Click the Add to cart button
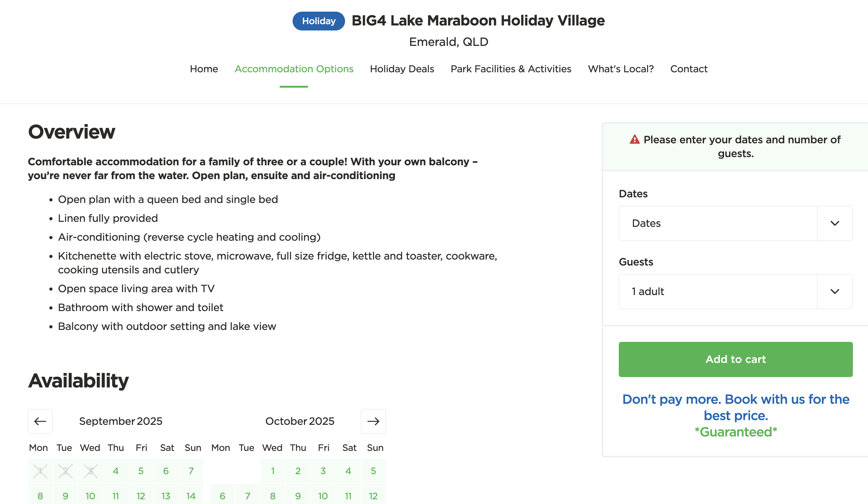 click(x=735, y=359)
